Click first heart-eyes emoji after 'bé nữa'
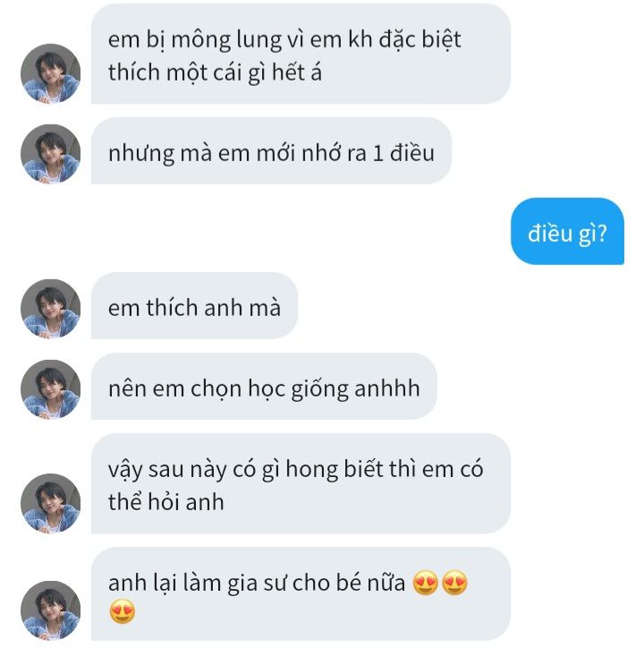The image size is (644, 648). click(426, 583)
